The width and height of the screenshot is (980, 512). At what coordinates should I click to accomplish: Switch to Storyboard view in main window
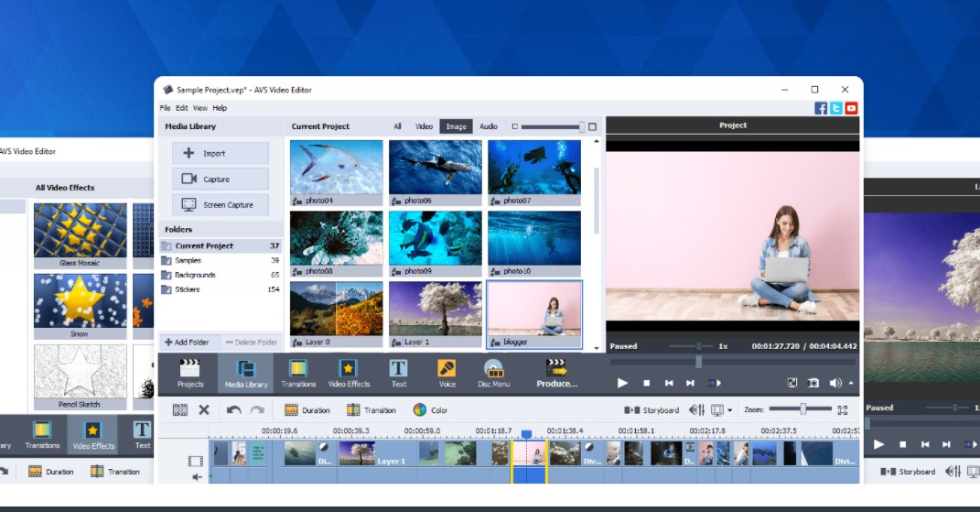(652, 410)
